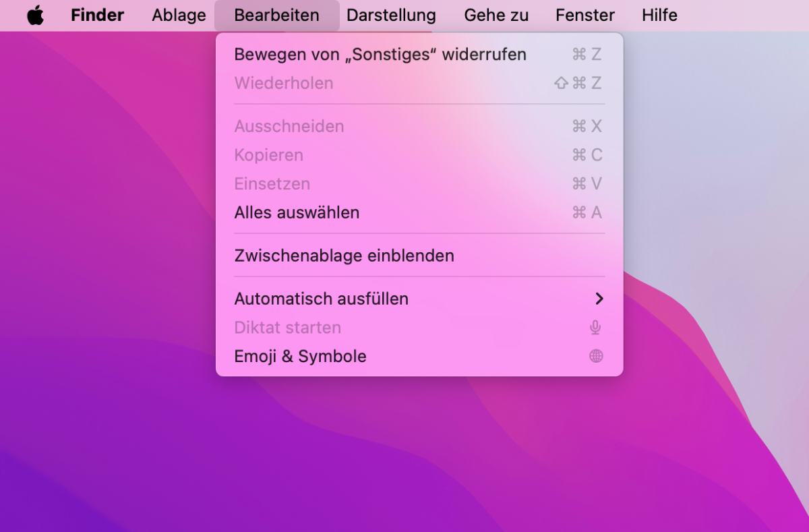Open the Darstellung menu

click(x=391, y=15)
